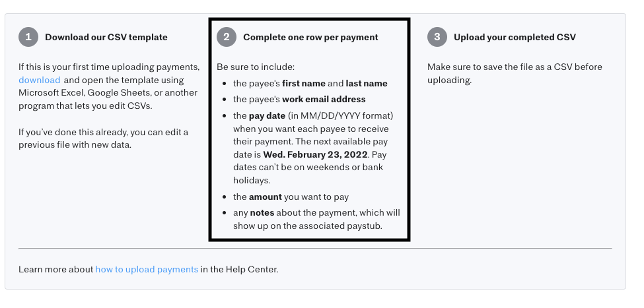This screenshot has height=308, width=644.
Task: Click the bold notes text
Action: 262,213
